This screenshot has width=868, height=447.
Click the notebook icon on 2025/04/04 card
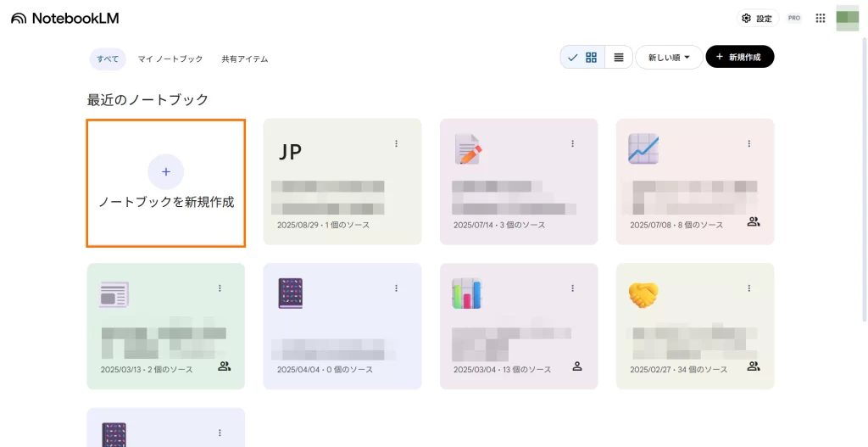290,293
